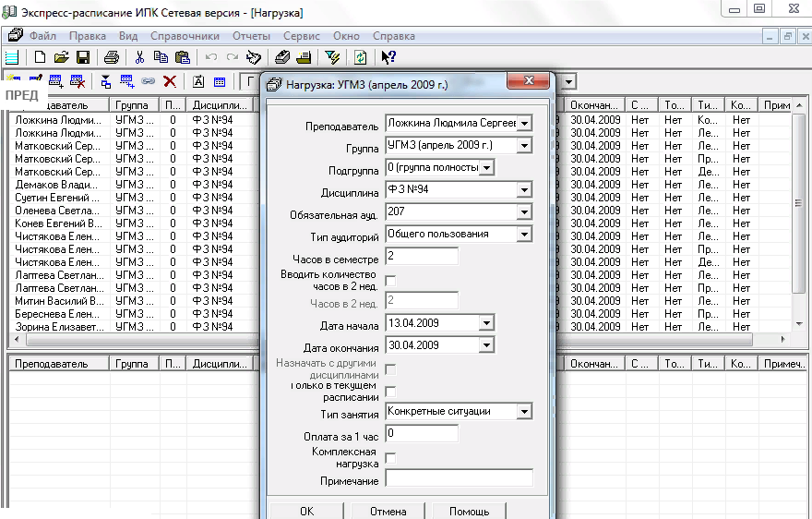Toggle 'Только в текущем расписании' checkbox
Screen dimensions: 812x519
[389, 392]
